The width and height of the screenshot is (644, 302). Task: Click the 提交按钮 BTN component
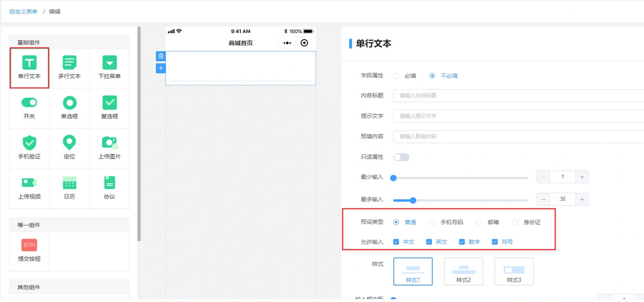pyautogui.click(x=29, y=245)
